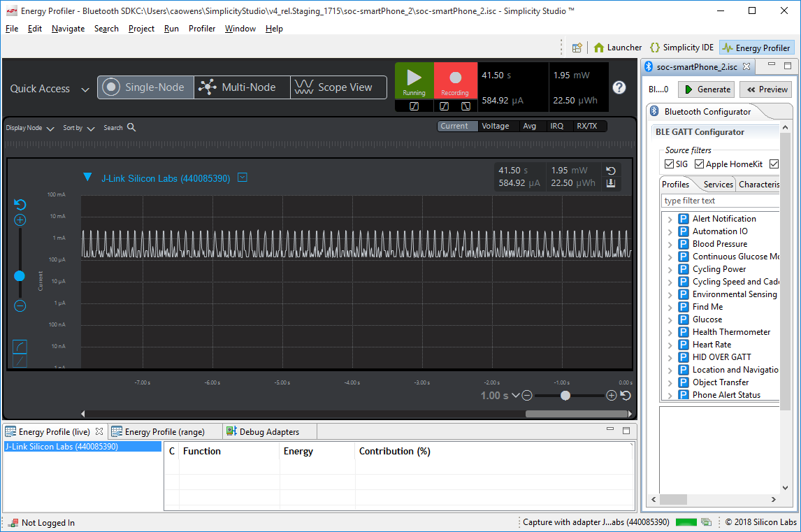Zoom in on the current axis
The image size is (801, 532).
20,220
